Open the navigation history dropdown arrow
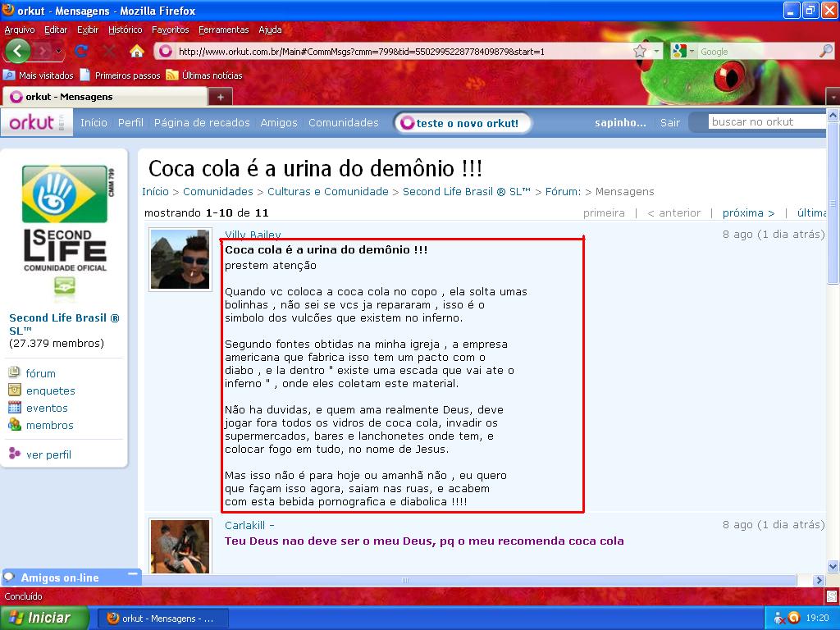This screenshot has height=630, width=840. 58,52
